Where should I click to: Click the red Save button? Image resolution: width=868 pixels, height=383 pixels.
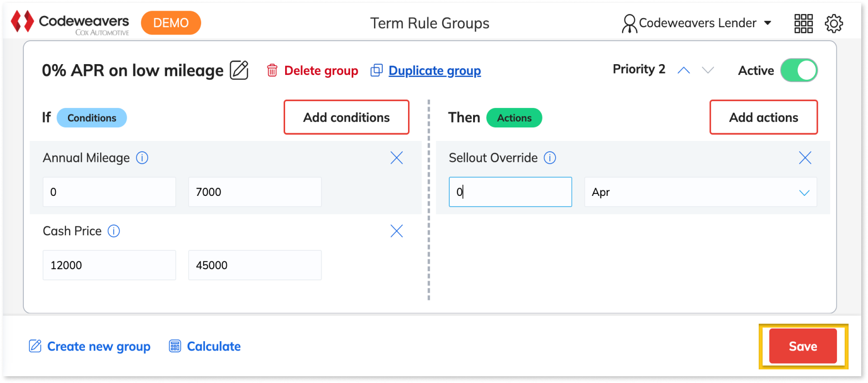[x=803, y=346]
